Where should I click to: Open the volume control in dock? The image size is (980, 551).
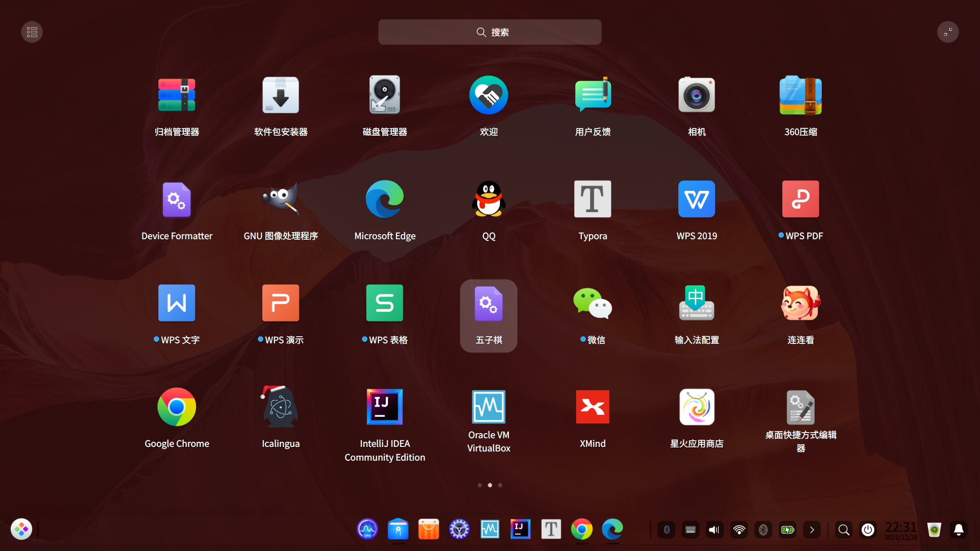(715, 530)
